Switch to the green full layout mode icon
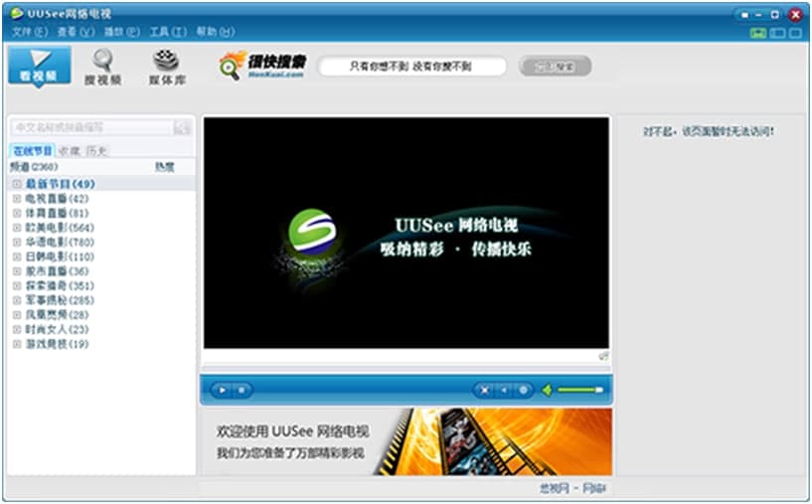The height and width of the screenshot is (504, 812). coord(758,33)
